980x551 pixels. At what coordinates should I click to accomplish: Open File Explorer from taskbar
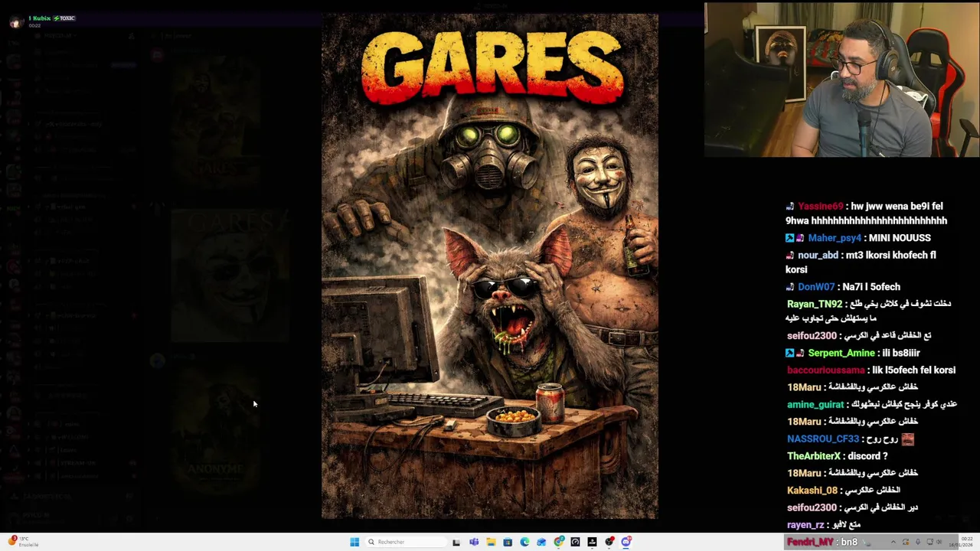tap(491, 542)
